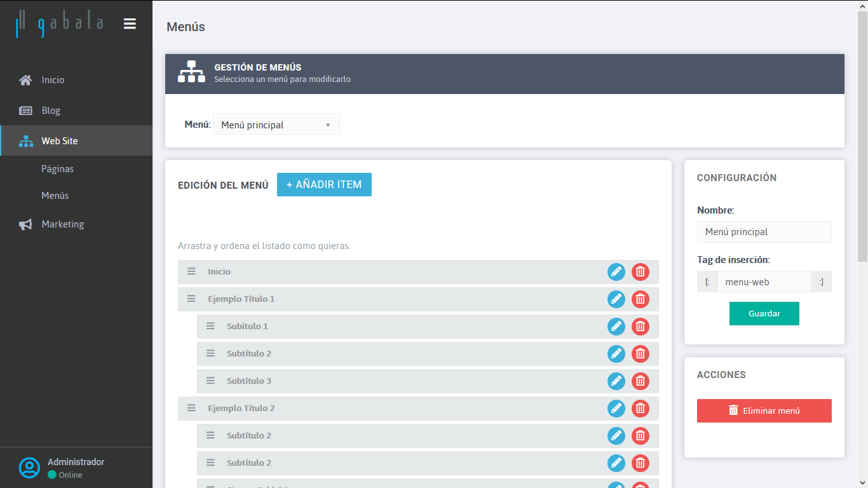Click the Guardar button
This screenshot has height=488, width=868.
(x=764, y=313)
